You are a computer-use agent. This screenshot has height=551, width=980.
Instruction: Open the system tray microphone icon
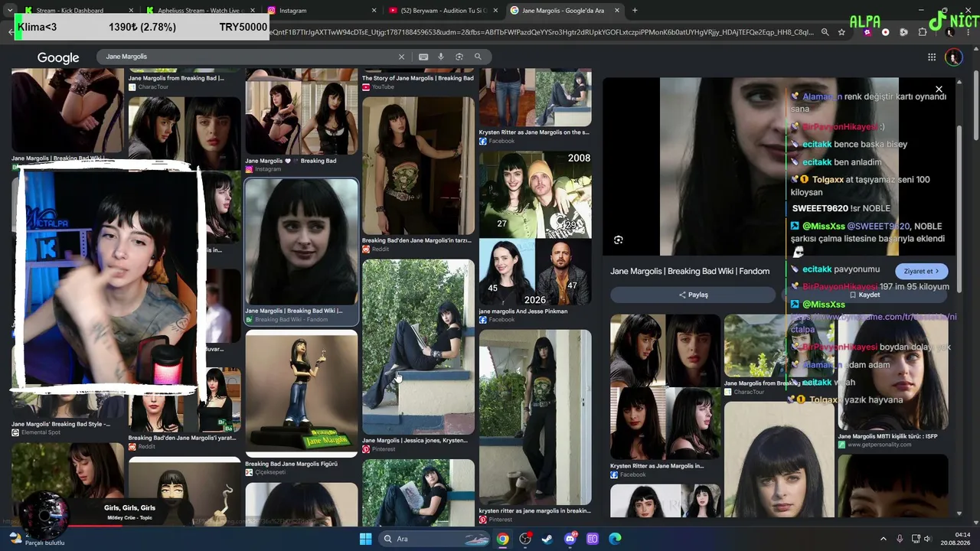click(900, 539)
